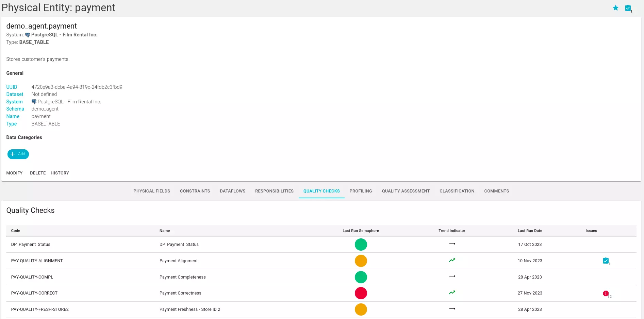
Task: Click the favorite star icon
Action: click(x=615, y=8)
